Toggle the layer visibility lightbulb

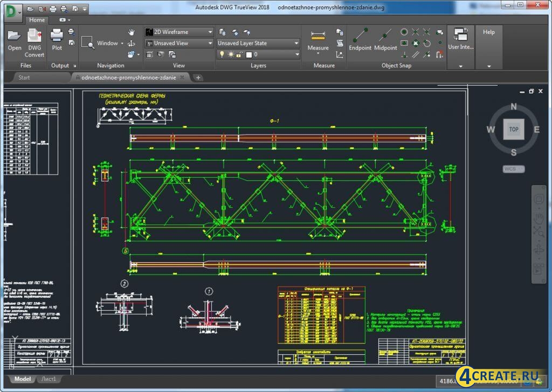[222, 54]
